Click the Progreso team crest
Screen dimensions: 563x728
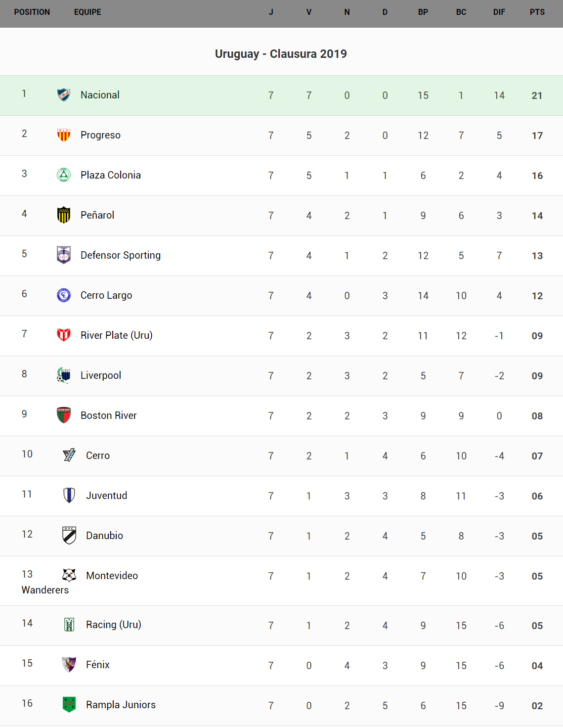(x=64, y=135)
